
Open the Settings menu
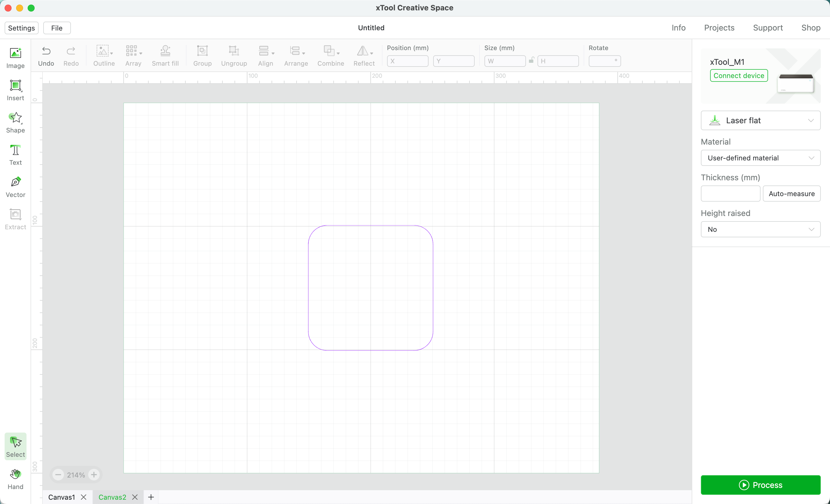[x=21, y=28]
